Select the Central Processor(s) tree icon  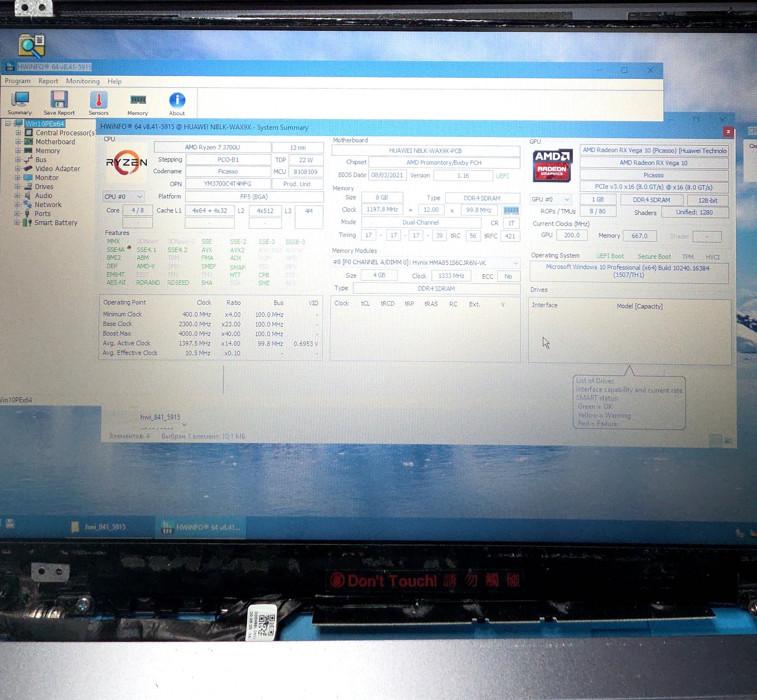[29, 132]
